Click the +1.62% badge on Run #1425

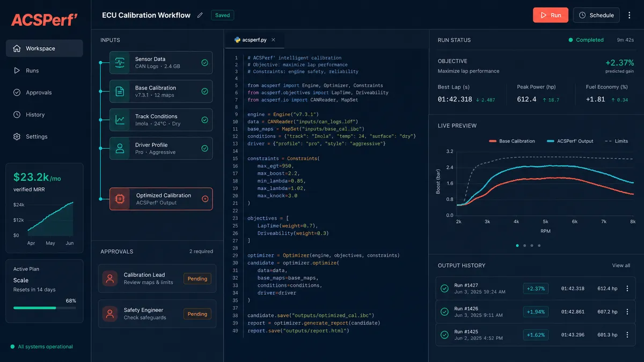tap(535, 335)
